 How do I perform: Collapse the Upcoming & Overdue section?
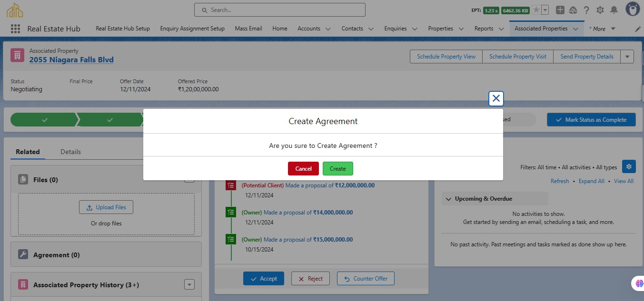pyautogui.click(x=448, y=199)
